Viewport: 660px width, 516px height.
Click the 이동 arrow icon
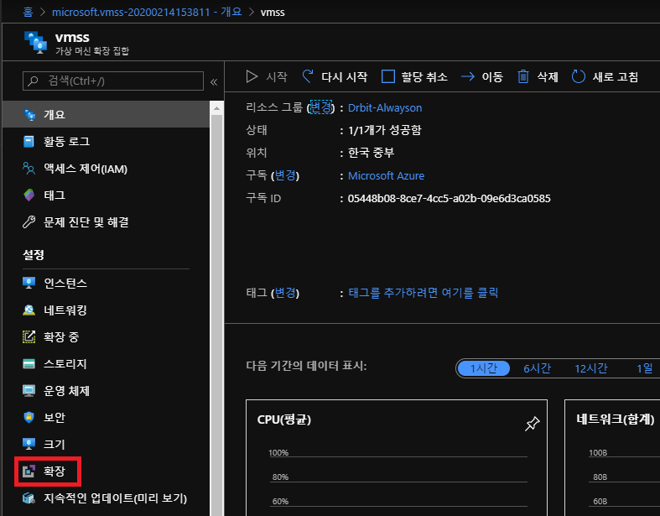pos(467,77)
